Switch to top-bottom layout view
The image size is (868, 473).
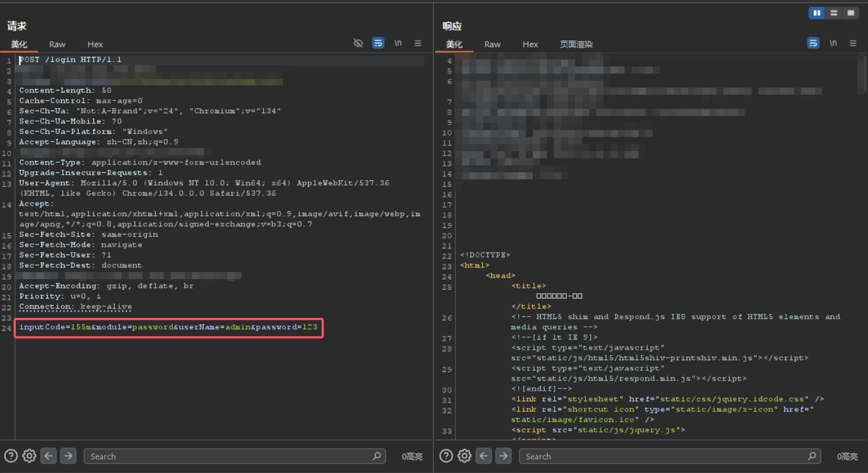(x=834, y=13)
